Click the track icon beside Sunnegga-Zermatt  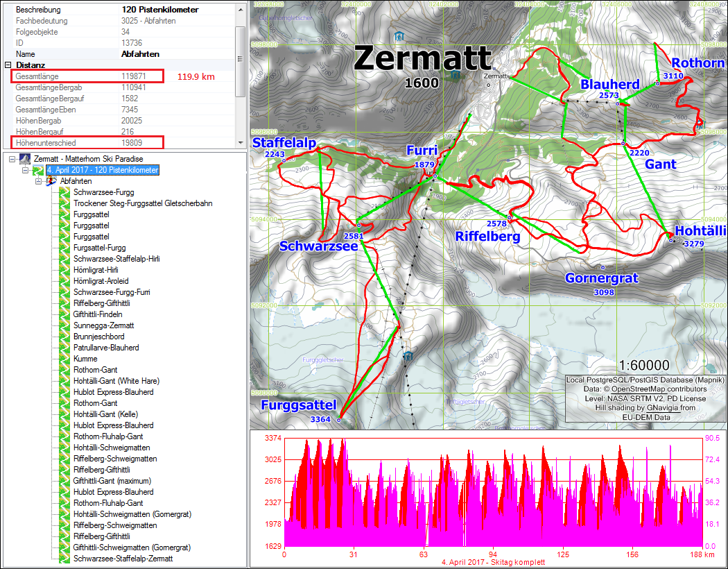64,325
